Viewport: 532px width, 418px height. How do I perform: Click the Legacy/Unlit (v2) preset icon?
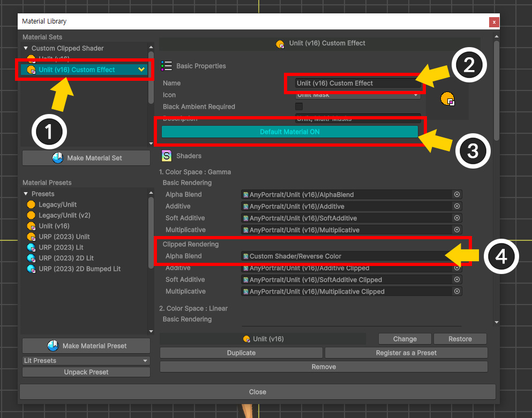[x=31, y=215]
